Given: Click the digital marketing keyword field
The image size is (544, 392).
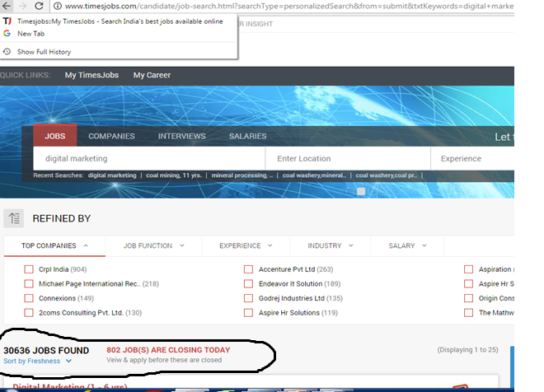Looking at the screenshot, I should click(149, 158).
